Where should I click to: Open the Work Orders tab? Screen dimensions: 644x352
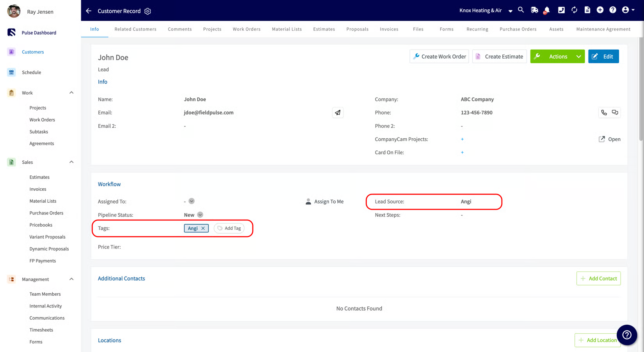click(x=247, y=29)
